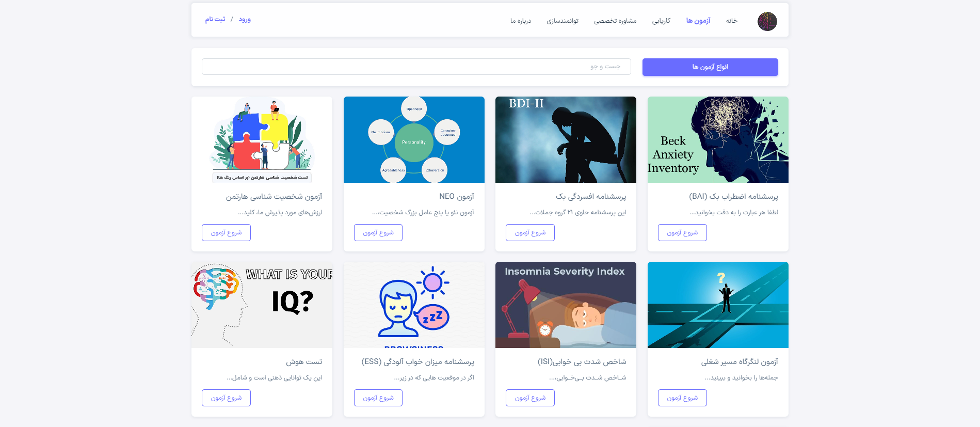This screenshot has width=980, height=427.
Task: Open توانمندسازی navigation link
Action: click(x=563, y=21)
